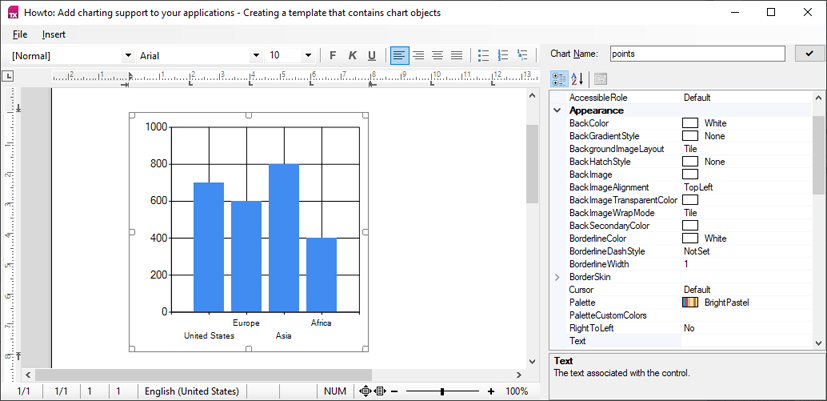Screen dimensions: 827x401
Task: Toggle bold formatting (F button)
Action: [333, 55]
